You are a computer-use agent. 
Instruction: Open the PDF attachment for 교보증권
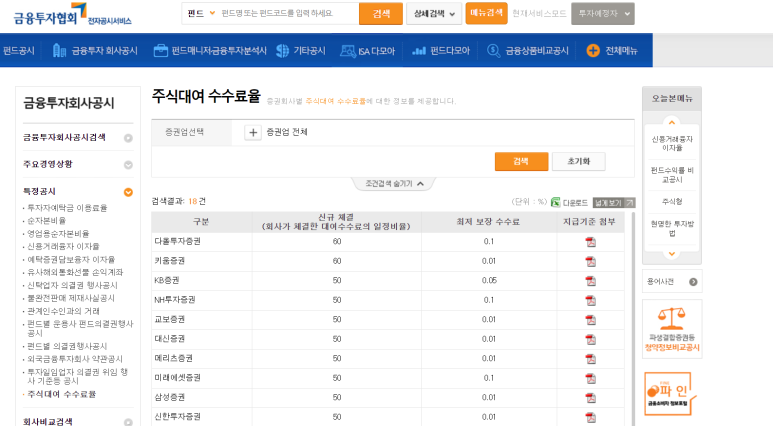(590, 320)
